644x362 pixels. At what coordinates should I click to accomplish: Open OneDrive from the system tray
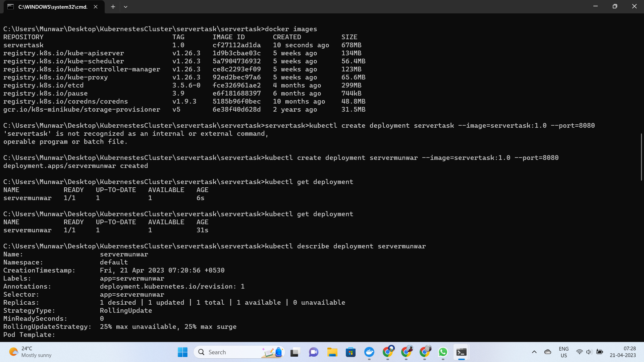click(548, 352)
